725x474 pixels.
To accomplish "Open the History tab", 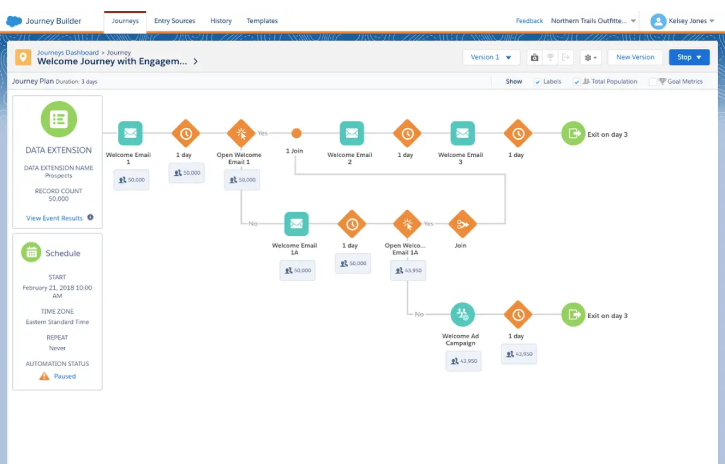I will pyautogui.click(x=221, y=20).
